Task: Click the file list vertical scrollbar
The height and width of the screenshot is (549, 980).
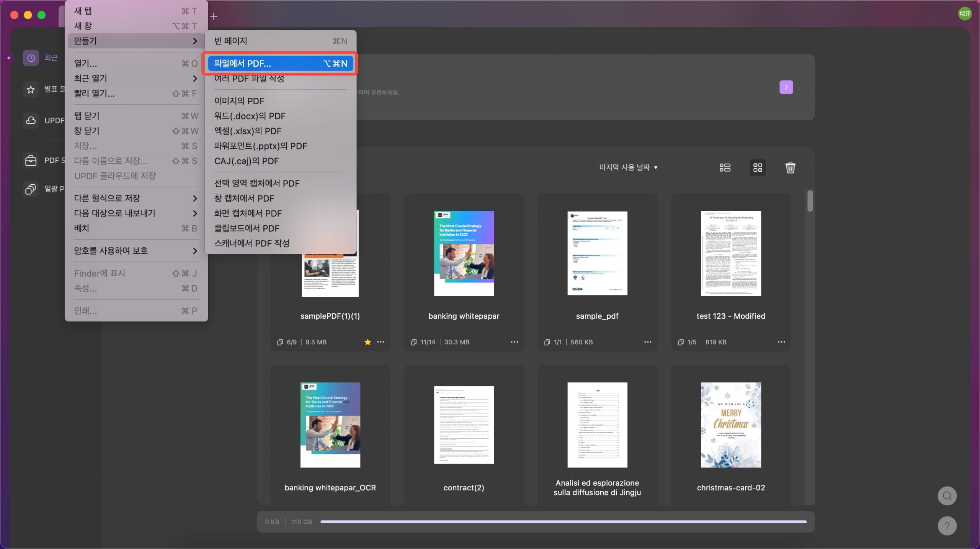Action: 810,201
